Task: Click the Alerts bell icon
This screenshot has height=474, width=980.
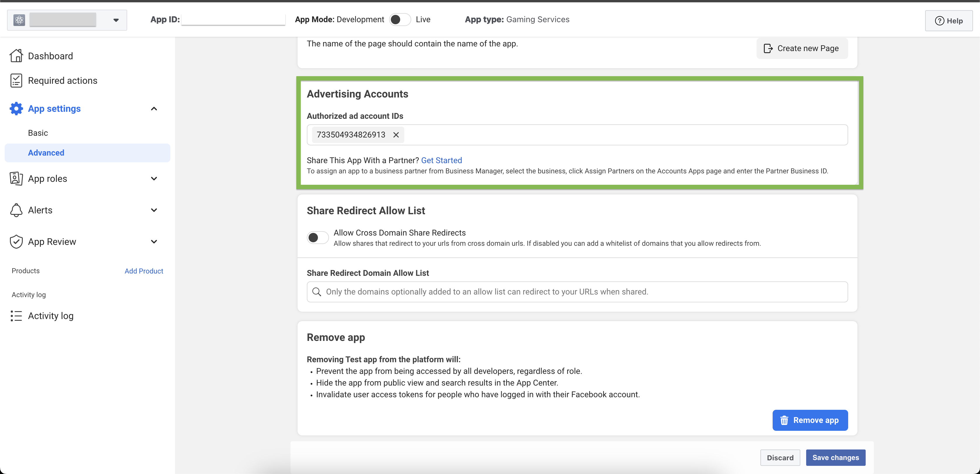Action: click(x=16, y=210)
